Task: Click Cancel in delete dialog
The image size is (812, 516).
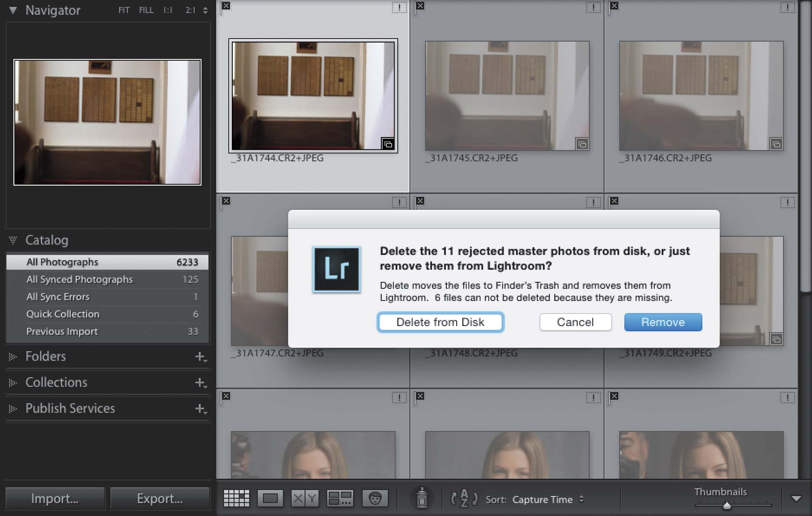Action: point(575,322)
